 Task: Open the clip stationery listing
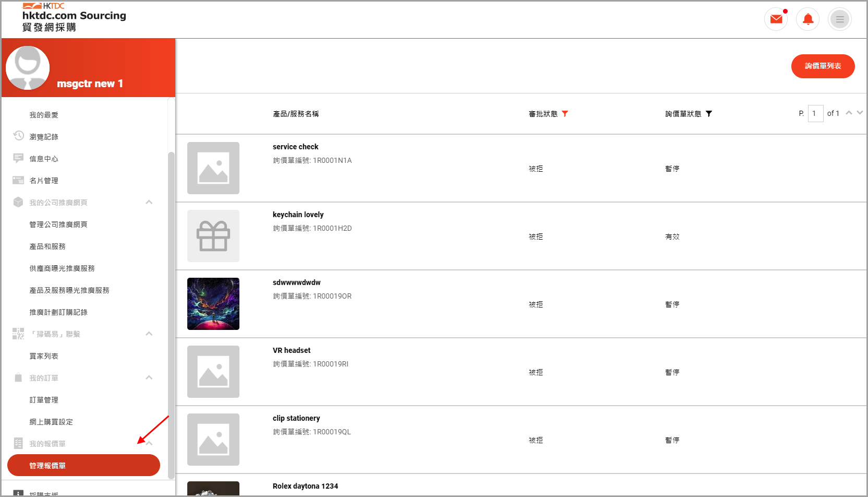(x=296, y=418)
